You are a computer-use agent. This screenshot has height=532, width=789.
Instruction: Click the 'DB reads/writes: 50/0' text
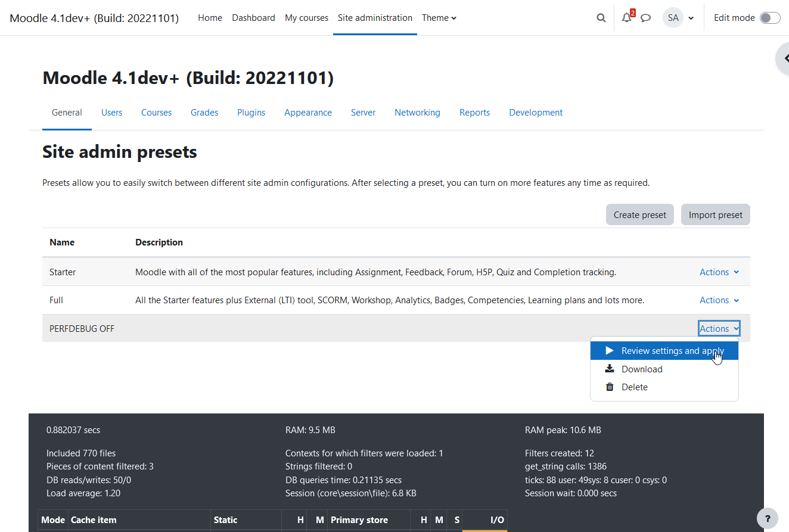point(89,480)
